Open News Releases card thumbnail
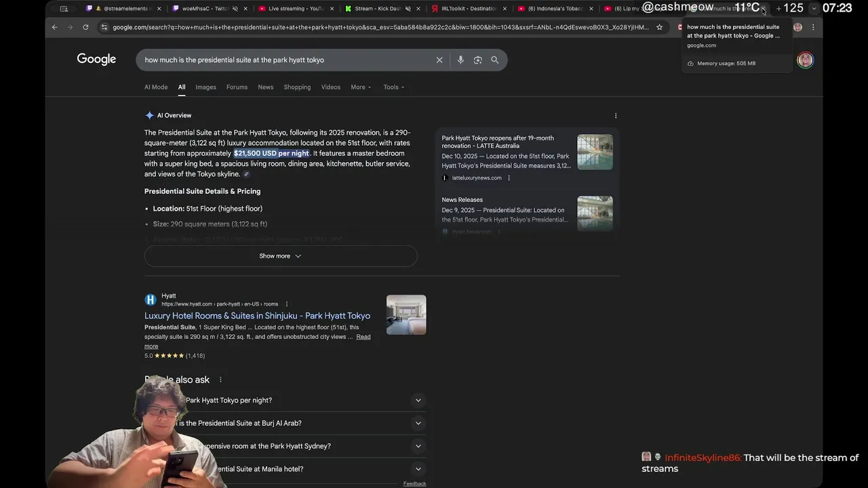Screen dimensions: 868x488 (x=595, y=213)
